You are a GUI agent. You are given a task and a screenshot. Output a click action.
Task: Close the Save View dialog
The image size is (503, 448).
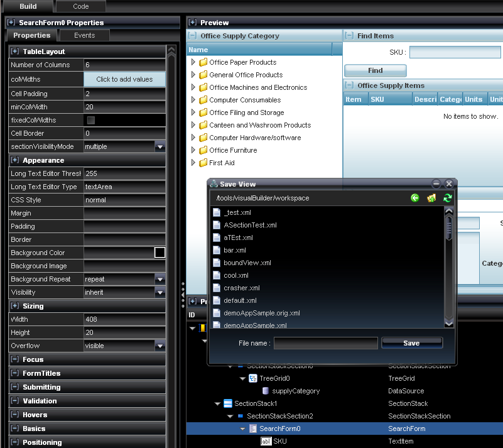449,183
